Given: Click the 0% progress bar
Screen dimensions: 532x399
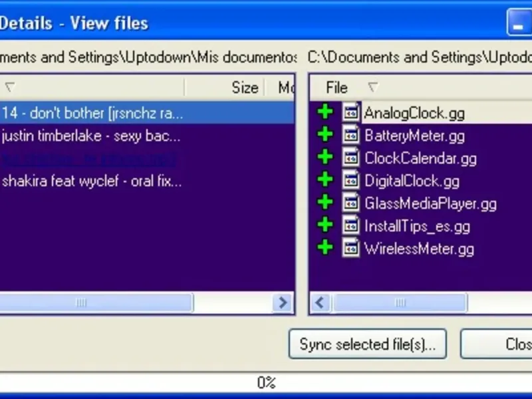Looking at the screenshot, I should pyautogui.click(x=266, y=383).
